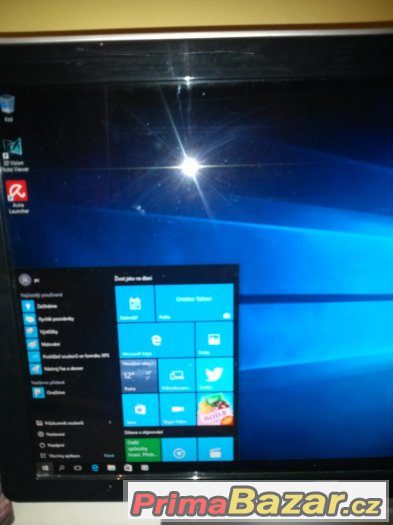393x525 pixels.
Task: Open the Store tile
Action: coord(140,410)
